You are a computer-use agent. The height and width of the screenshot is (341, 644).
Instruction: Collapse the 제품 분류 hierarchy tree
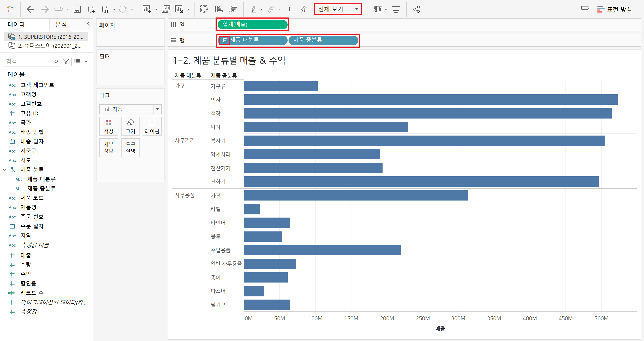(x=4, y=170)
